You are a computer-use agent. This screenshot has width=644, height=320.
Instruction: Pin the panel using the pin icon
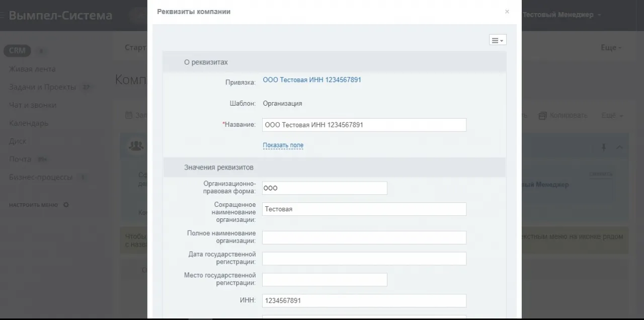(x=603, y=147)
